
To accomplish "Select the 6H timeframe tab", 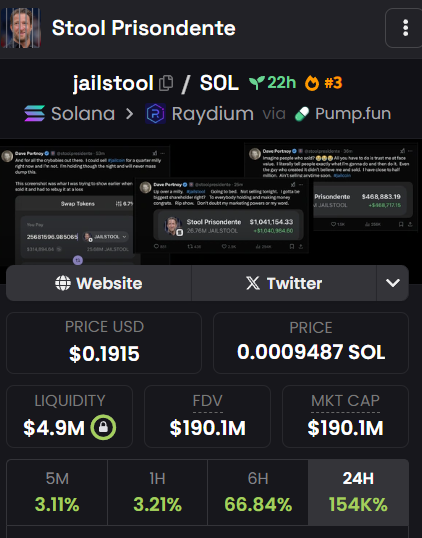I will point(258,492).
